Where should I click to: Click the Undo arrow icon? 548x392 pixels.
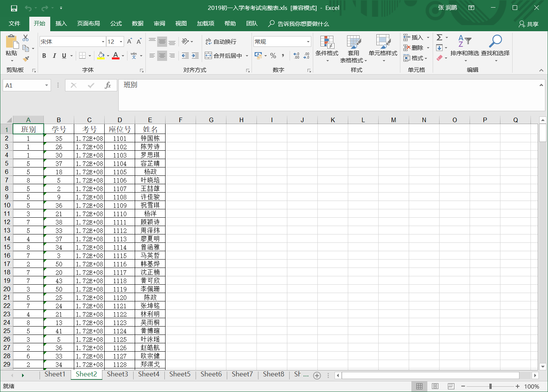(x=28, y=8)
